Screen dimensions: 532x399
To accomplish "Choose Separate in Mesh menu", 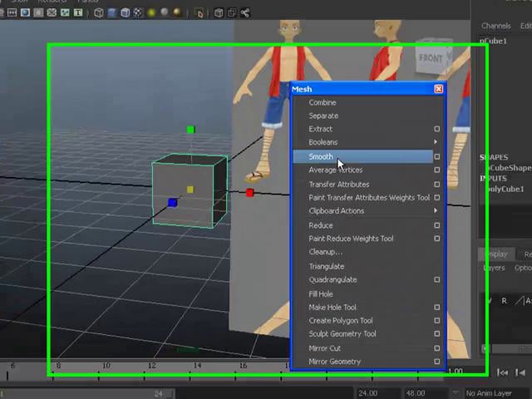I will (323, 116).
